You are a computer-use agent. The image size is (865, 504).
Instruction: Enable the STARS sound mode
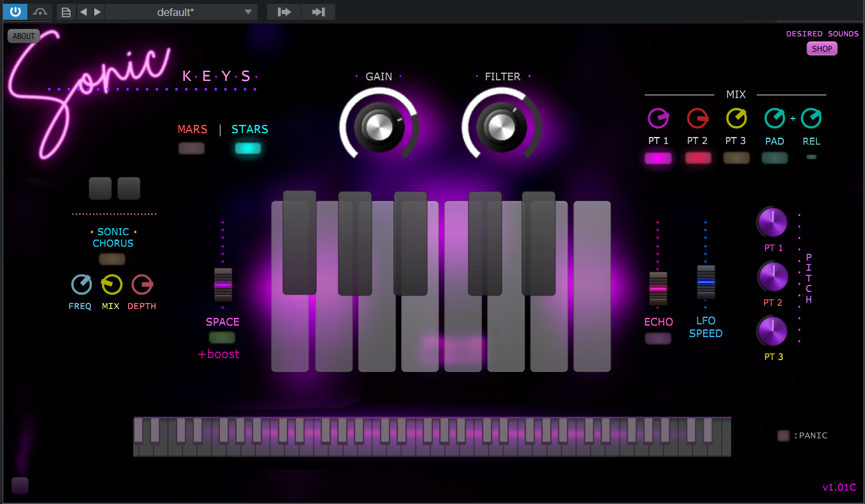point(248,148)
